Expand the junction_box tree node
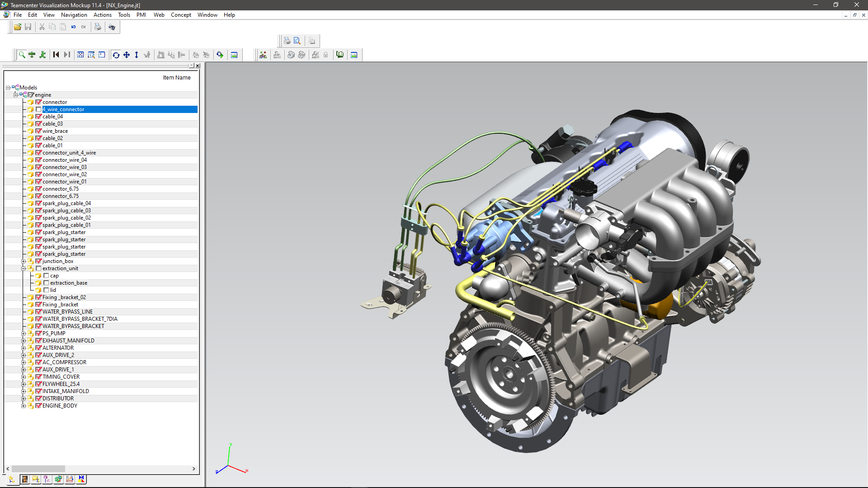The width and height of the screenshot is (868, 488). pyautogui.click(x=24, y=261)
